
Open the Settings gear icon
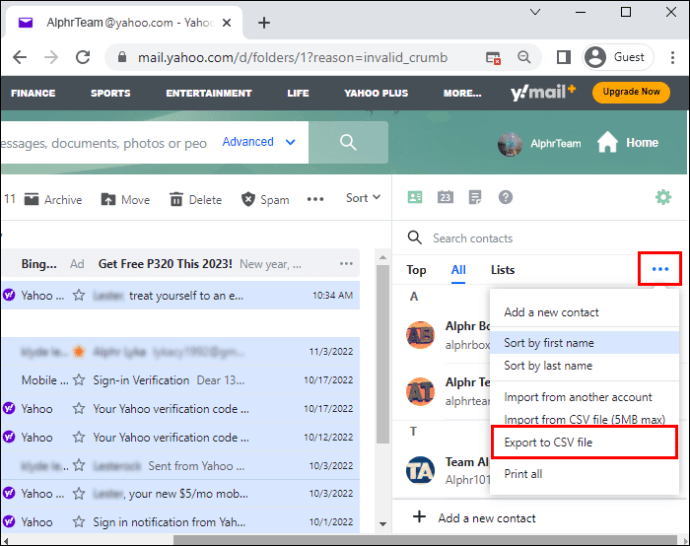(663, 197)
